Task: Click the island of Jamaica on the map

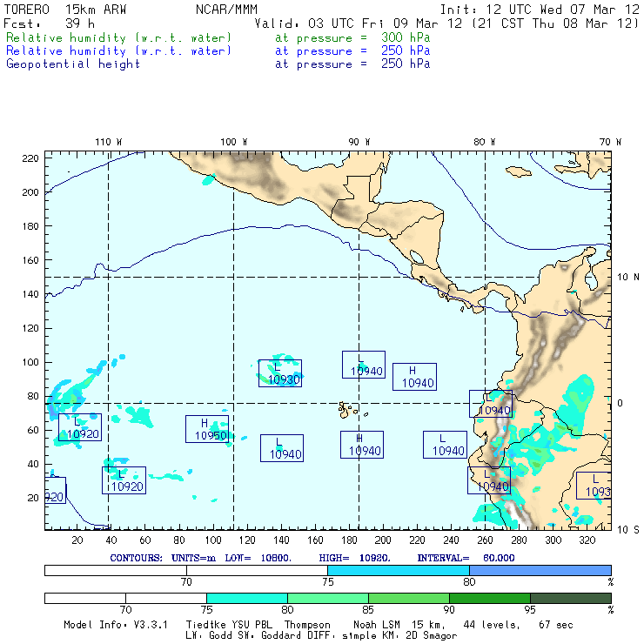Action: (x=519, y=171)
